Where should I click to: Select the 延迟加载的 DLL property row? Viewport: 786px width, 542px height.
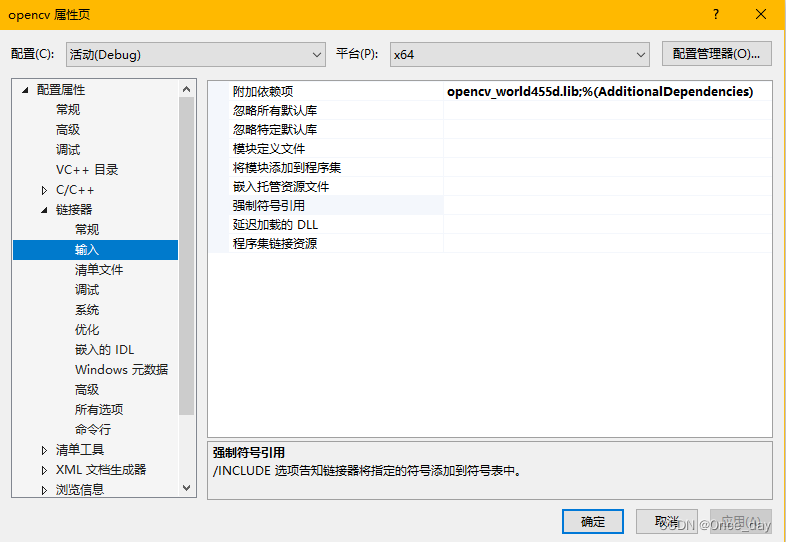[x=490, y=225]
